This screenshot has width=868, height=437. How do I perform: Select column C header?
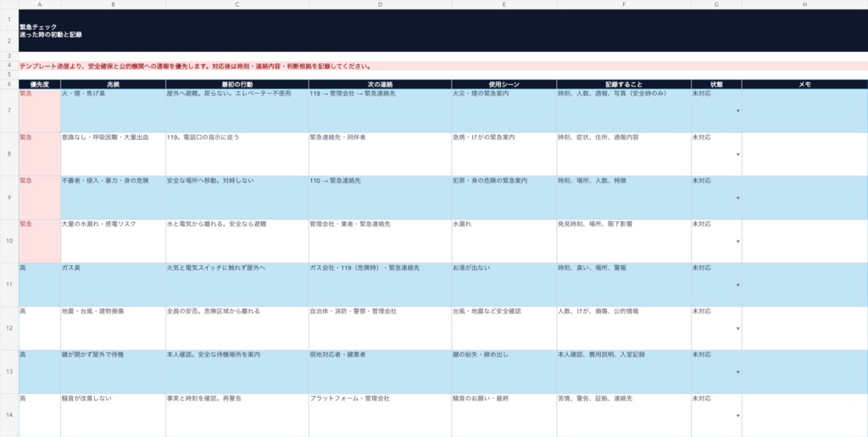click(237, 4)
